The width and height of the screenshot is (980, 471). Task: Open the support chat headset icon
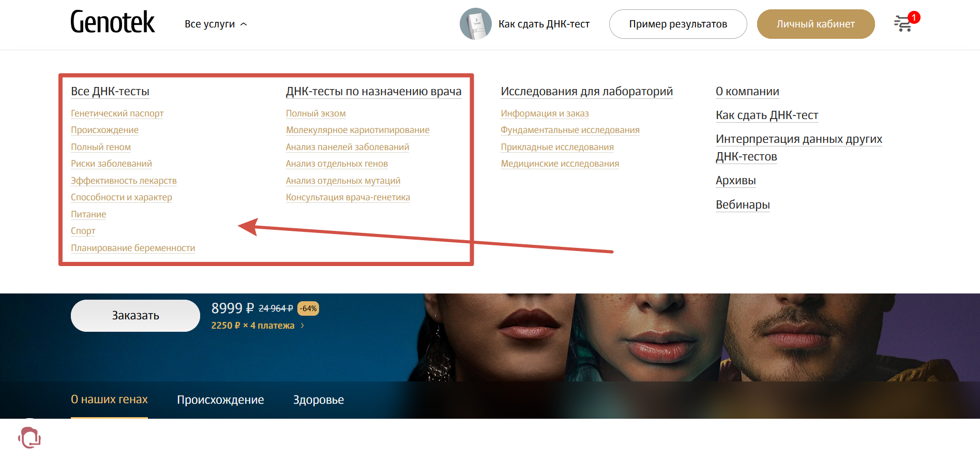point(29,438)
